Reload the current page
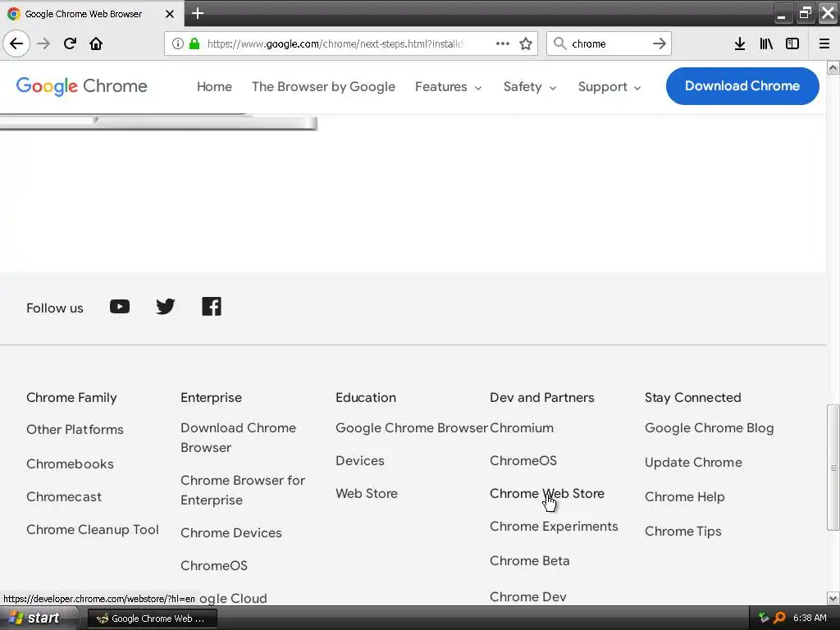Screen dimensions: 840x630 click(70, 43)
